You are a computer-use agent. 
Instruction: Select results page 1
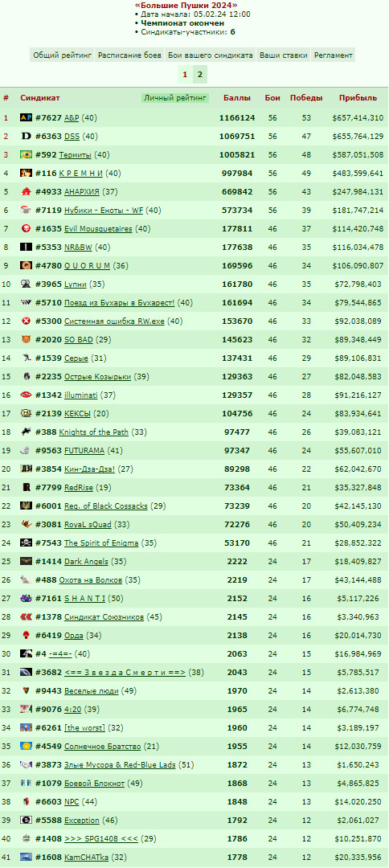coord(185,74)
